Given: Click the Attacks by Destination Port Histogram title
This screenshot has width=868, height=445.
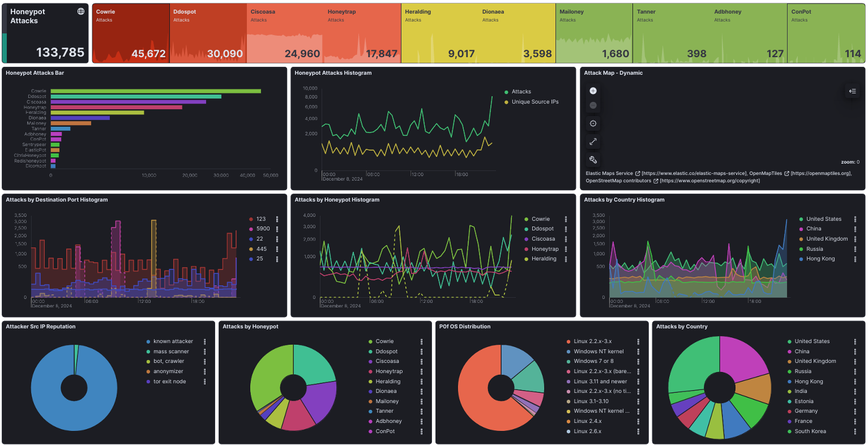Looking at the screenshot, I should pos(57,200).
